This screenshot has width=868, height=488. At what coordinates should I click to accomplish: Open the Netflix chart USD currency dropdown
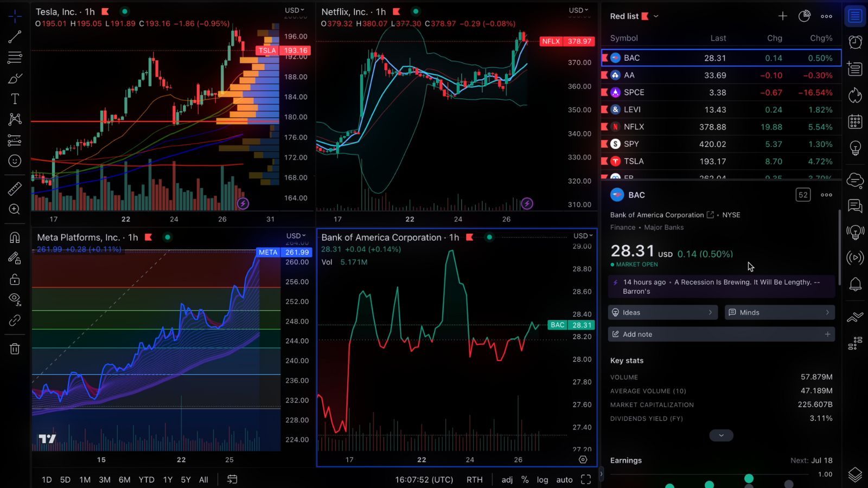(578, 10)
